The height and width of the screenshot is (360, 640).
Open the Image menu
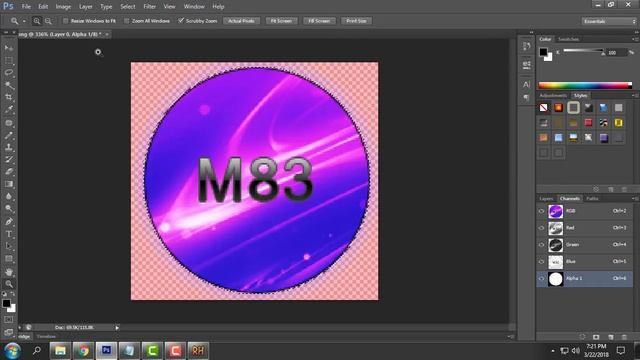[63, 7]
